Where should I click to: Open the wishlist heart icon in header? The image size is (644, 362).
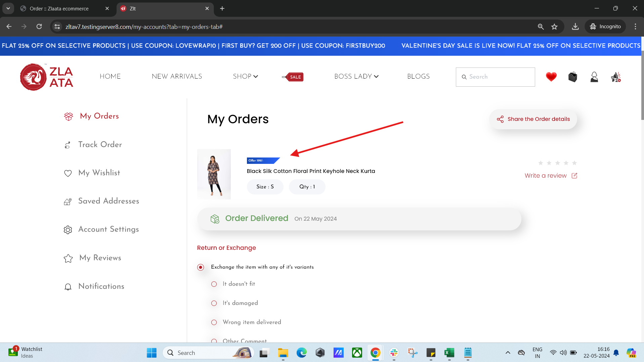(551, 77)
